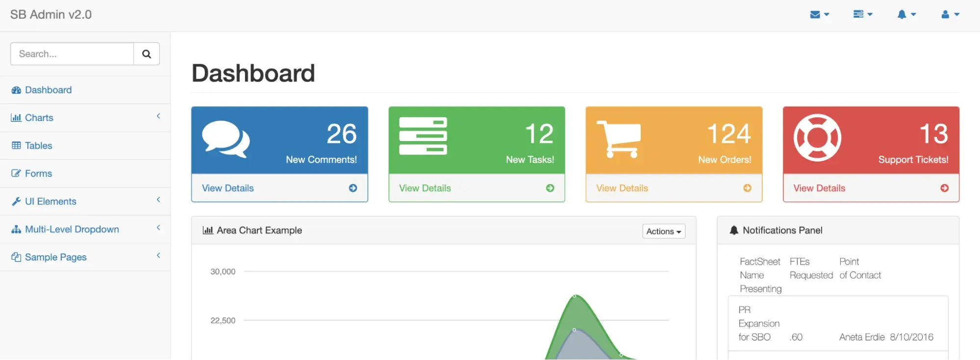Click arrow icon on New Tasks panel
This screenshot has height=360, width=980.
tap(550, 188)
